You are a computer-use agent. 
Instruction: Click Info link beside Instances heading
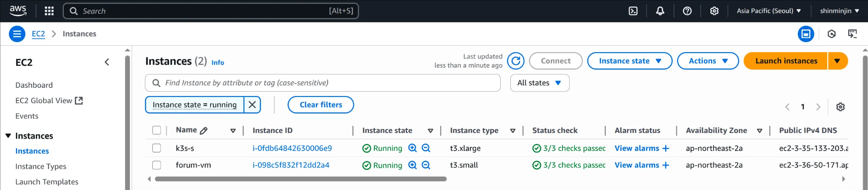[218, 63]
